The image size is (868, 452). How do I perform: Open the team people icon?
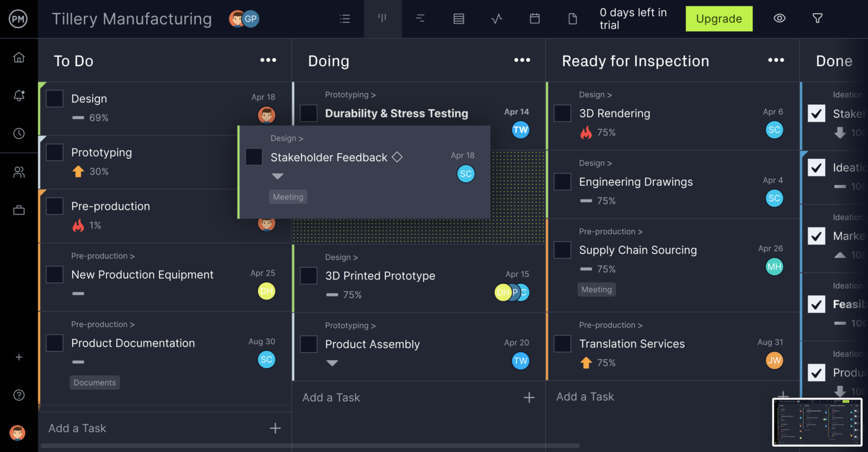click(19, 172)
